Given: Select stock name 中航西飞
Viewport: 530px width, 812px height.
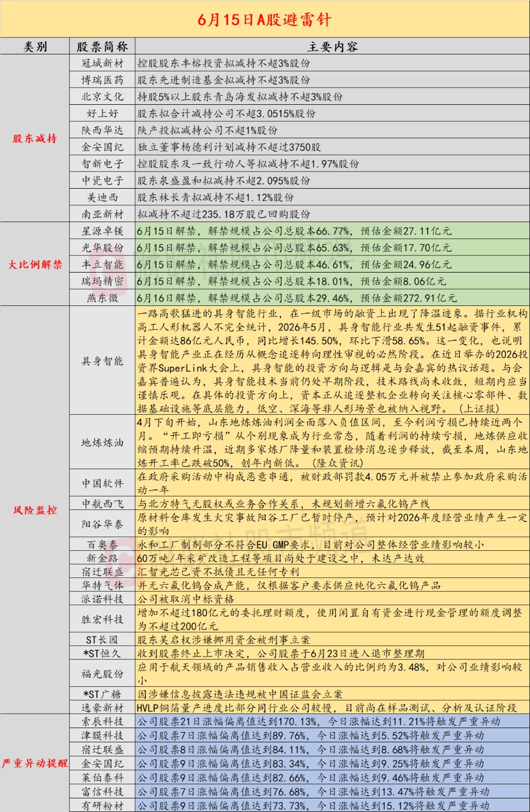Looking at the screenshot, I should tap(102, 504).
